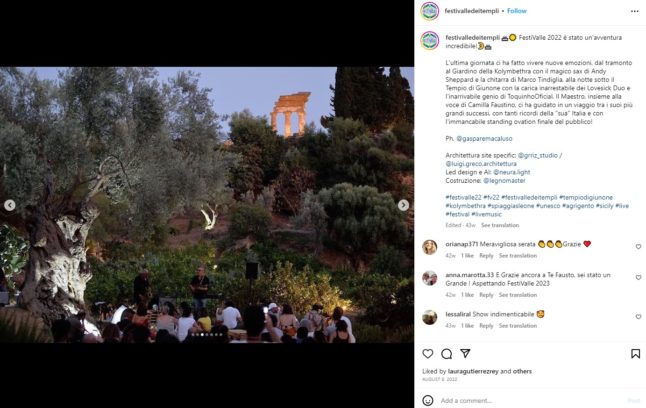The height and width of the screenshot is (408, 646).
Task: Follow festivalledeitempli account
Action: (x=517, y=11)
